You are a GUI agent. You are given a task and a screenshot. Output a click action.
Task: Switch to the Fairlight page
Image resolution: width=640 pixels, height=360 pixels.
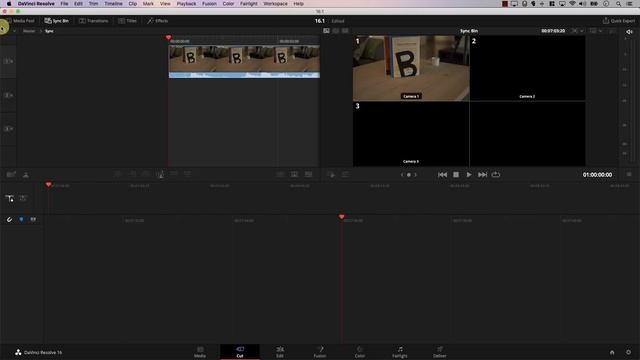[x=400, y=352]
